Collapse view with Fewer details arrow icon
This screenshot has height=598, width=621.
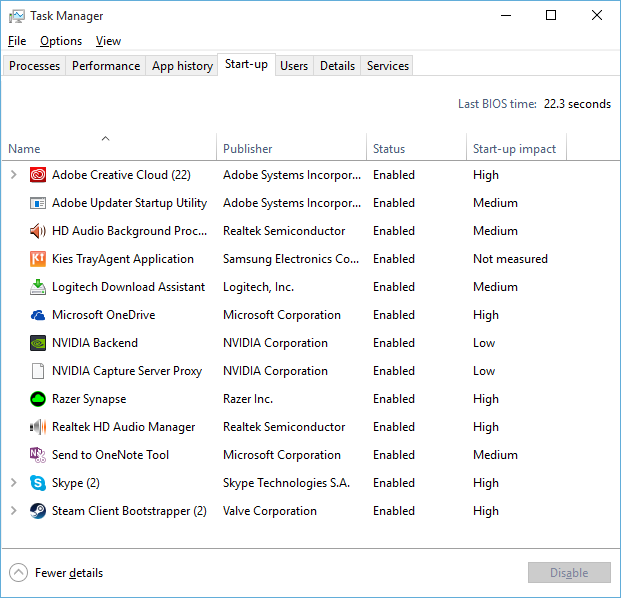point(18,573)
